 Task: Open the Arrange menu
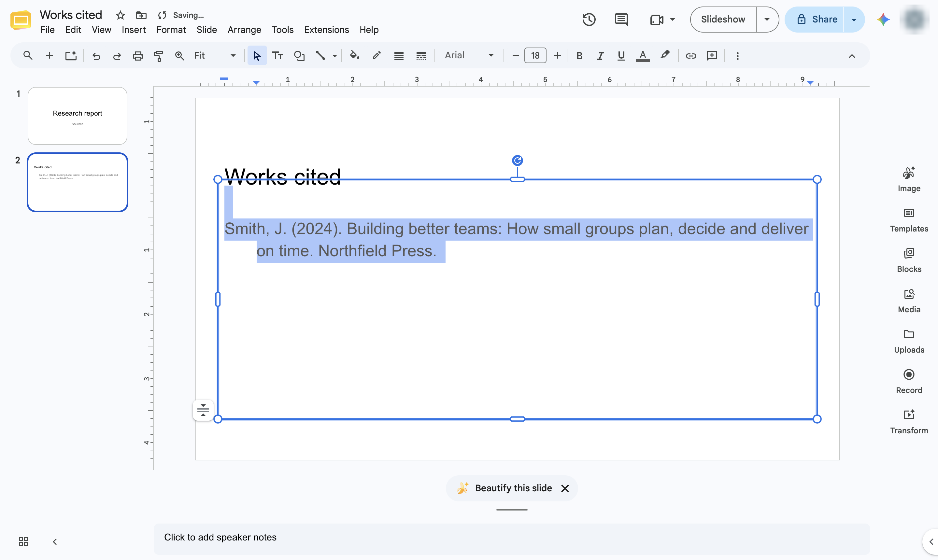point(244,29)
